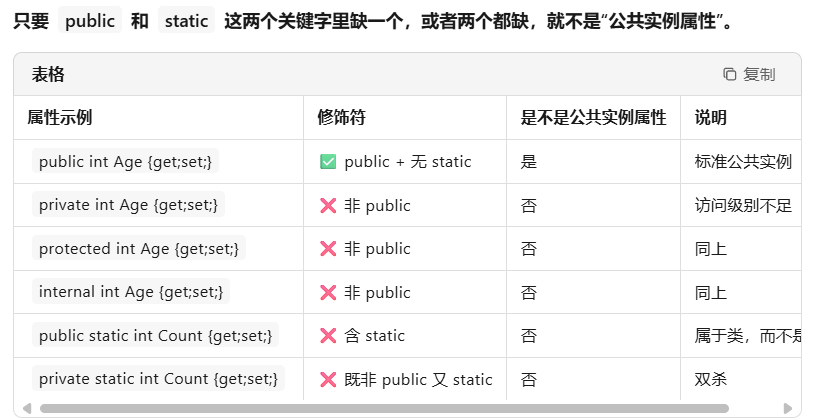Click the copy icon in table header
Screen dimensions: 837x420
(729, 74)
